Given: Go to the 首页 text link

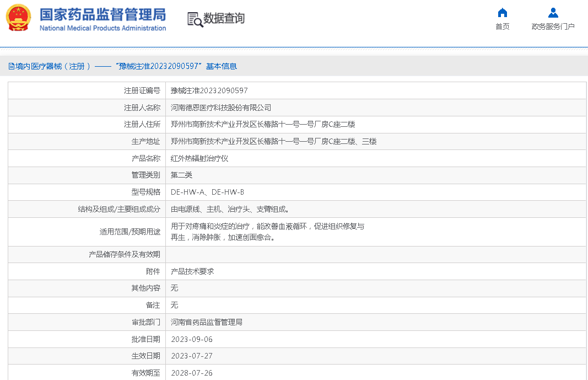Looking at the screenshot, I should (x=502, y=26).
